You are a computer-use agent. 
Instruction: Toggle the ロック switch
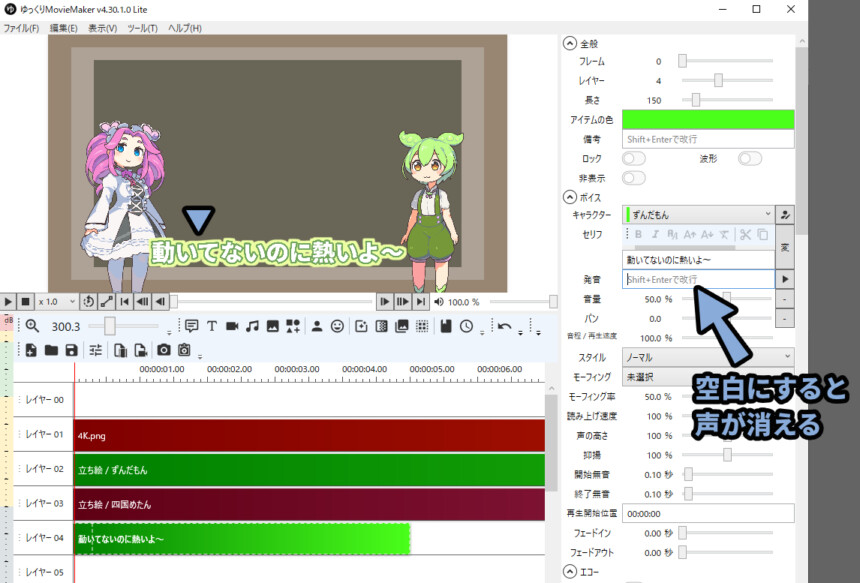[633, 159]
